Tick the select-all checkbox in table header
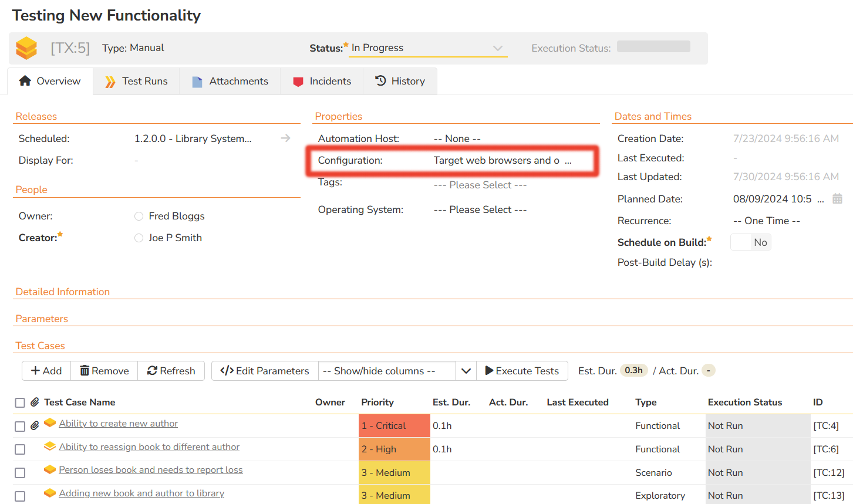The image size is (853, 504). (x=20, y=402)
